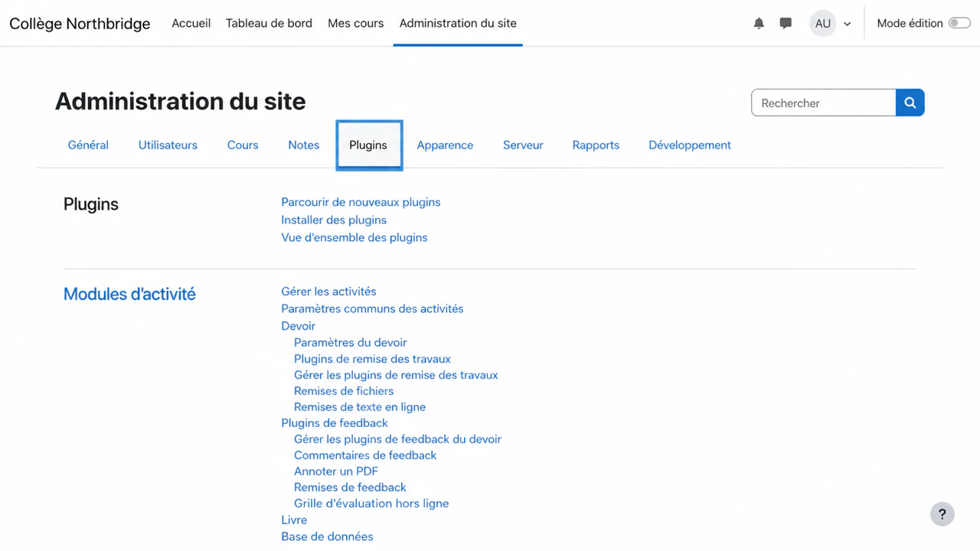This screenshot has height=551, width=980.
Task: Switch to the Cours tab
Action: point(243,145)
